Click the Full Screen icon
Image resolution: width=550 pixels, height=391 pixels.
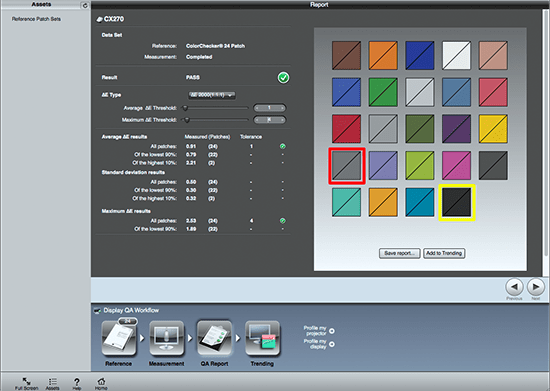click(x=26, y=383)
